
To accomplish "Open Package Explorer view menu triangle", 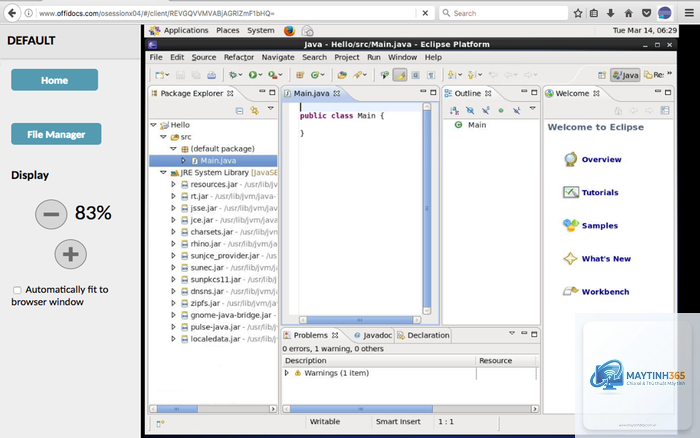I will [271, 108].
